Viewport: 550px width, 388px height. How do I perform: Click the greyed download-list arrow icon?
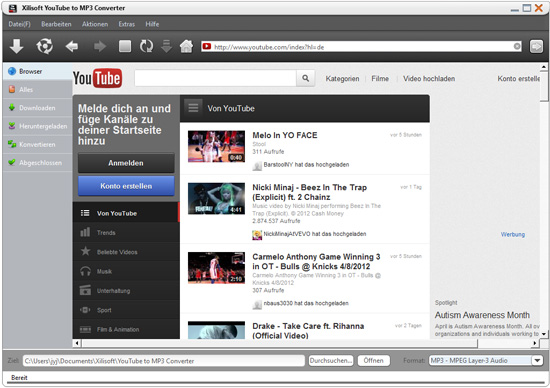click(x=166, y=46)
